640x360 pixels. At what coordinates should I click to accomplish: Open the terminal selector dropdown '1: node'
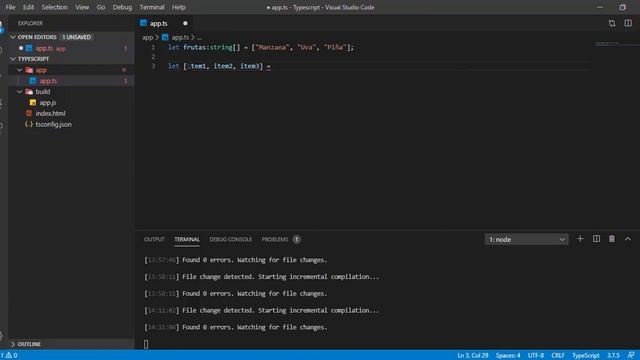point(527,240)
